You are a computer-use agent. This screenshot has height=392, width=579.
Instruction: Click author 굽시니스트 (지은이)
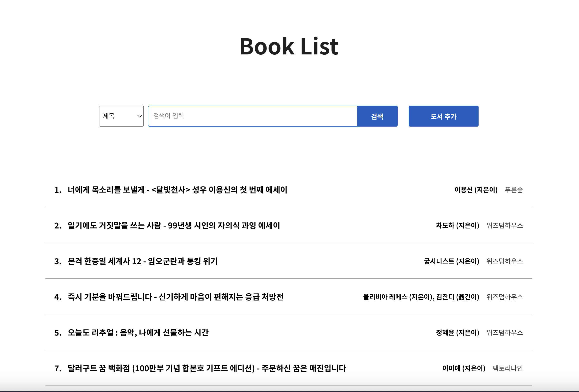coord(452,261)
